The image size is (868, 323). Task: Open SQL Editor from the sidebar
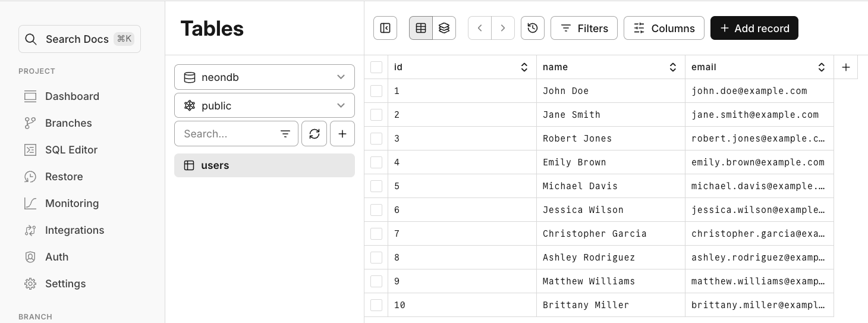point(71,150)
